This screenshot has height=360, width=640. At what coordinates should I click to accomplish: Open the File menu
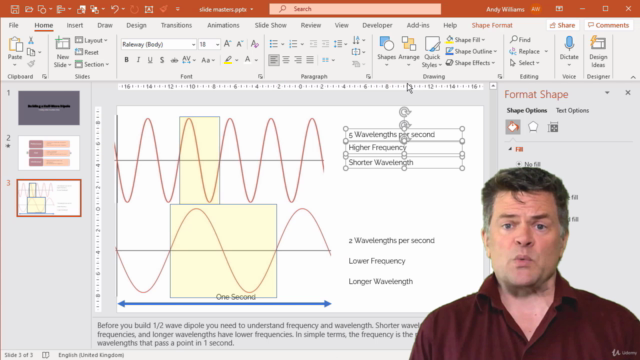pos(13,25)
